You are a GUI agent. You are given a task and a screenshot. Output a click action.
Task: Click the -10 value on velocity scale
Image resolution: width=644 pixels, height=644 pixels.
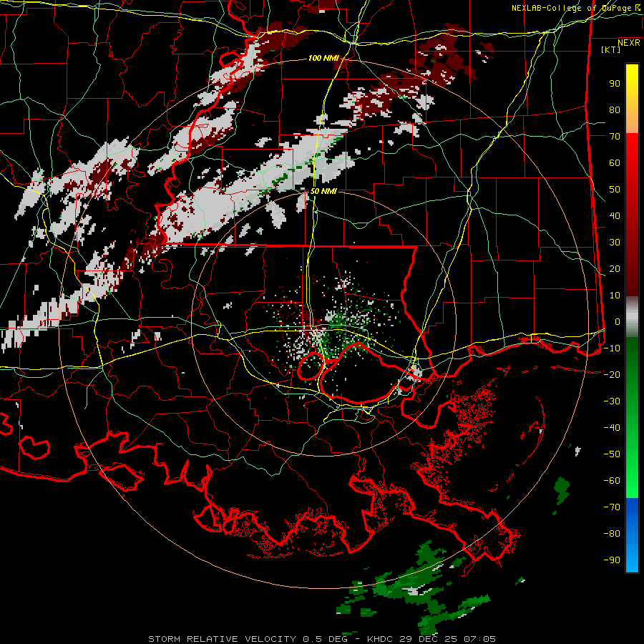pos(612,348)
